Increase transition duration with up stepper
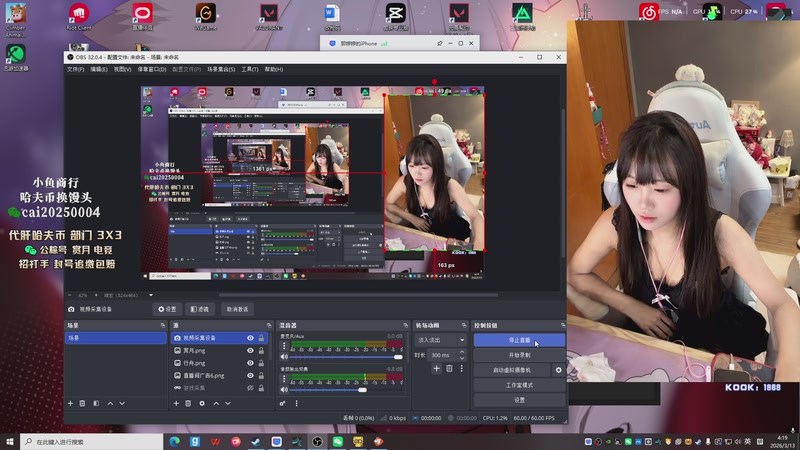This screenshot has width=800, height=450. pos(462,352)
